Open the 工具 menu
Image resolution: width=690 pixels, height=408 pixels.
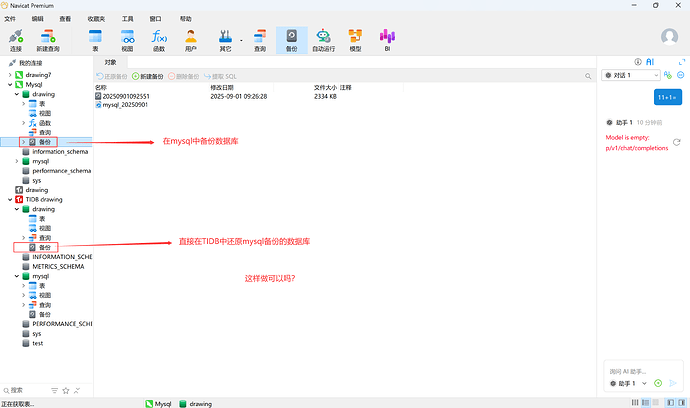[x=128, y=19]
